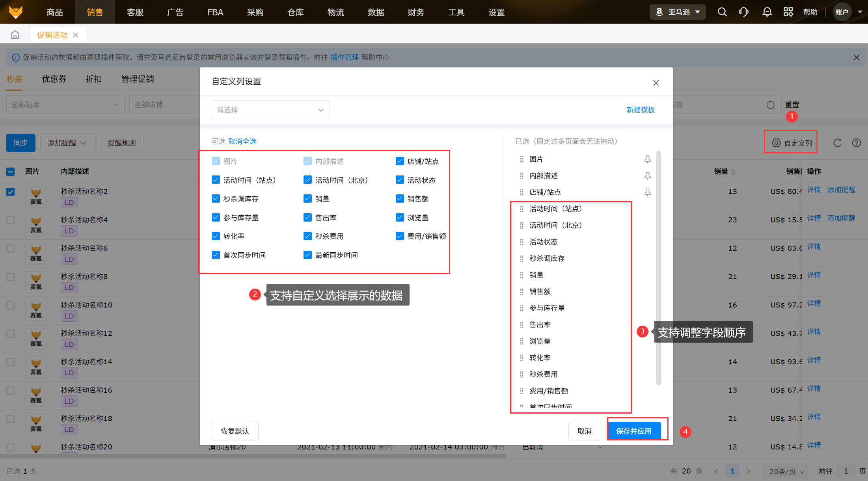This screenshot has height=481, width=868.
Task: Click the search magnifier icon in top bar
Action: point(722,12)
